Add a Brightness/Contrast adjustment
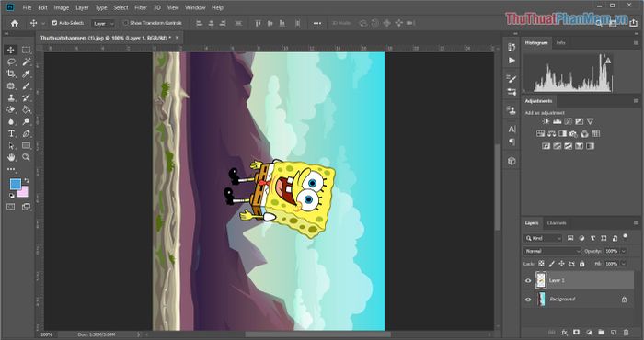The width and height of the screenshot is (644, 340). 546,121
